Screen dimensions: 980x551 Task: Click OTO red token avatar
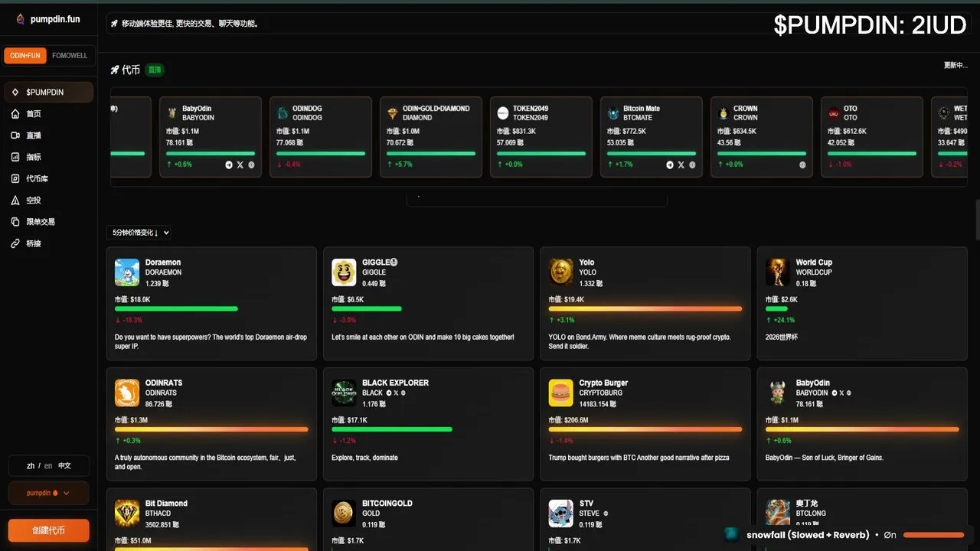pyautogui.click(x=834, y=113)
